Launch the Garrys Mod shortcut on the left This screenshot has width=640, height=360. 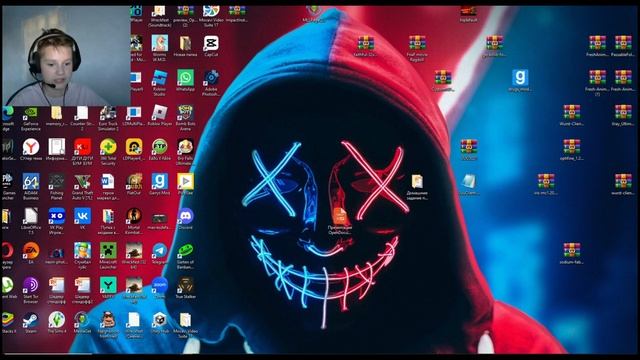160,182
